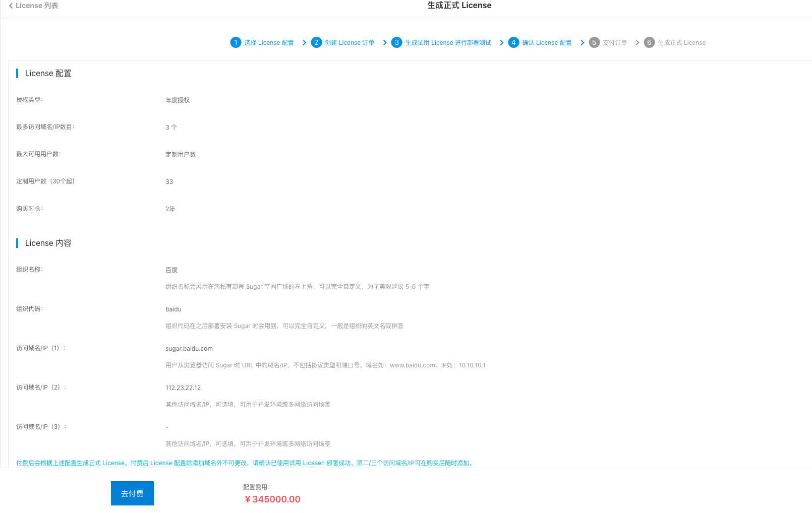Select step 6 circle icon
The width and height of the screenshot is (812, 513).
pos(649,42)
